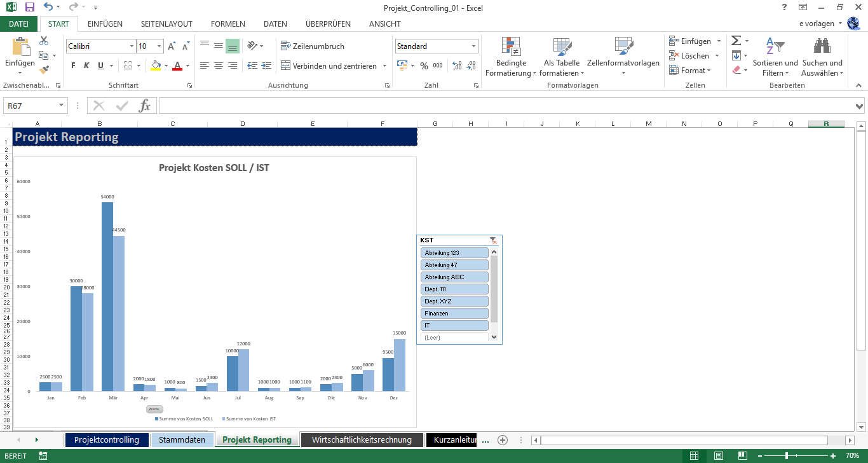Screen dimensions: 868x463
Task: Align text to the top
Action: (x=205, y=46)
